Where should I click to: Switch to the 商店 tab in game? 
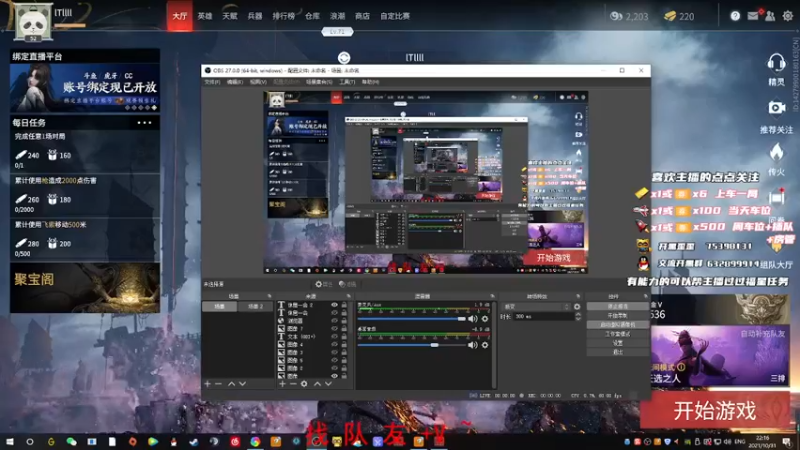(x=362, y=16)
